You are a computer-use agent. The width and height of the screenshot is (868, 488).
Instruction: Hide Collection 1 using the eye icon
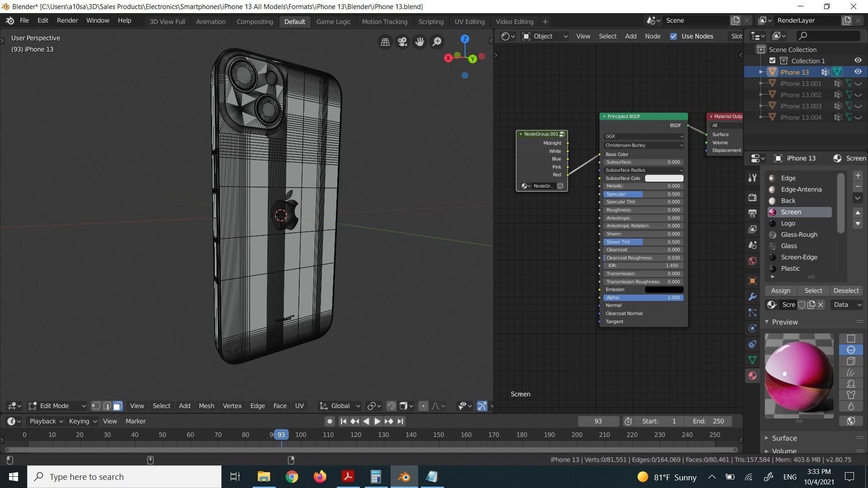(858, 61)
